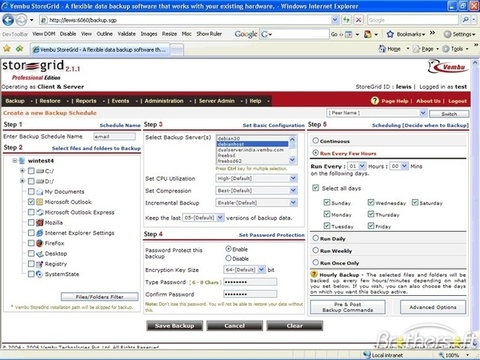Click the Save Backup button

point(174,326)
